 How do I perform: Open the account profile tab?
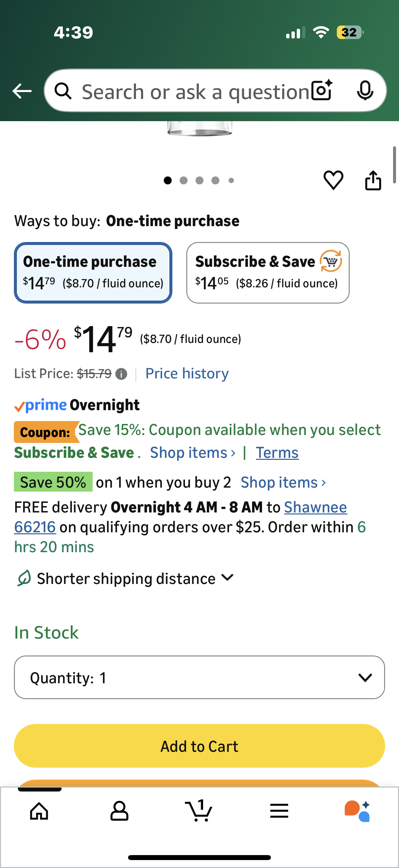119,810
